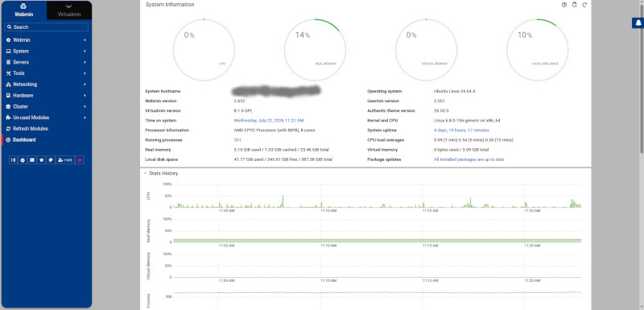644x310 pixels.
Task: Click the System laptop icon
Action: coord(9,52)
